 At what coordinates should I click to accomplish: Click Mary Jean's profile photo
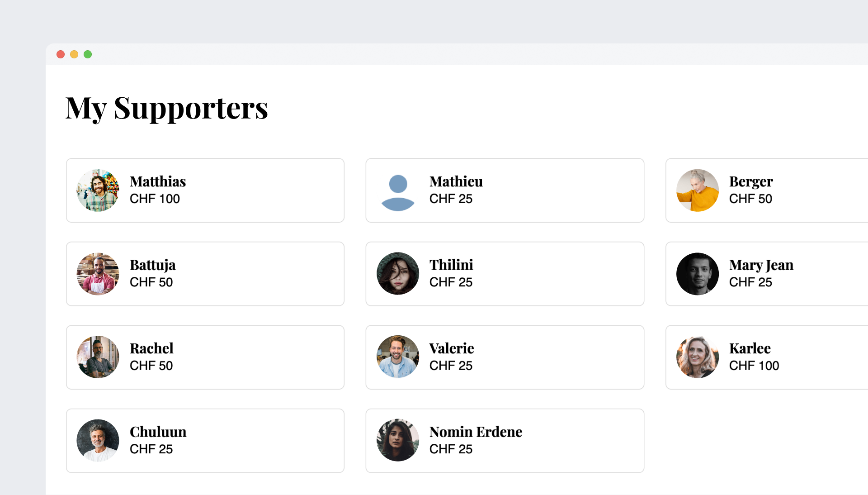[x=697, y=274]
